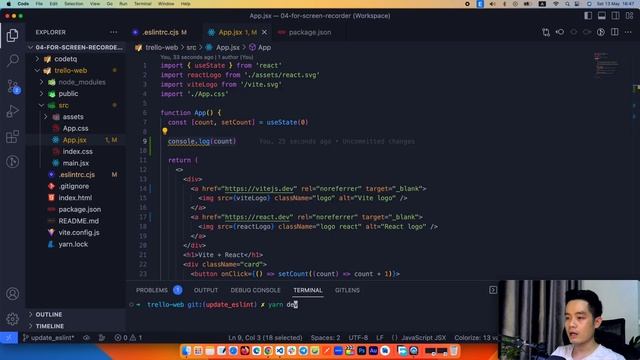Open the DEBUG CONSOLE panel tab
This screenshot has height=360, width=640.
(256, 290)
